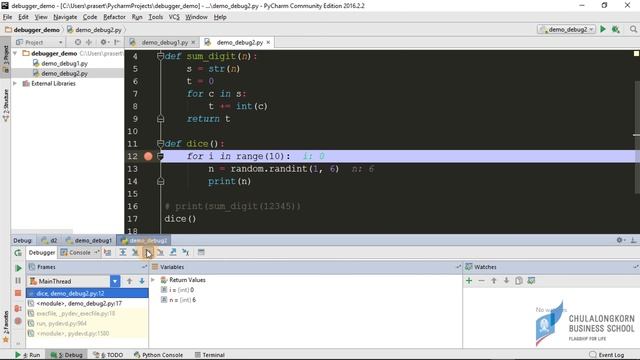Open Project settings gear dropdown

click(104, 42)
